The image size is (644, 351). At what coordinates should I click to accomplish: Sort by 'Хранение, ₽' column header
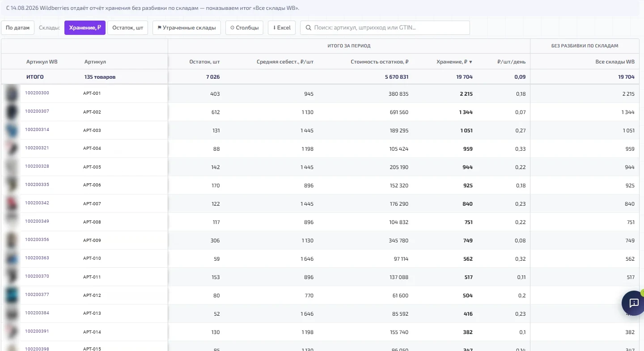click(454, 62)
